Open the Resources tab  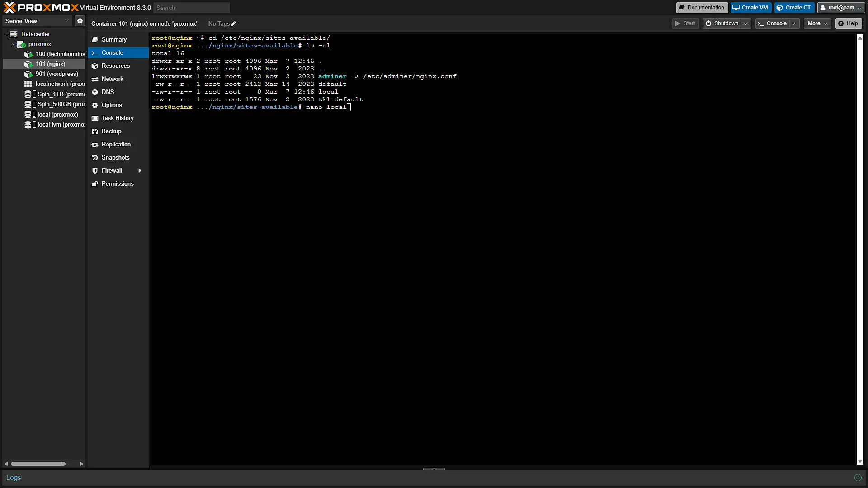(x=118, y=66)
